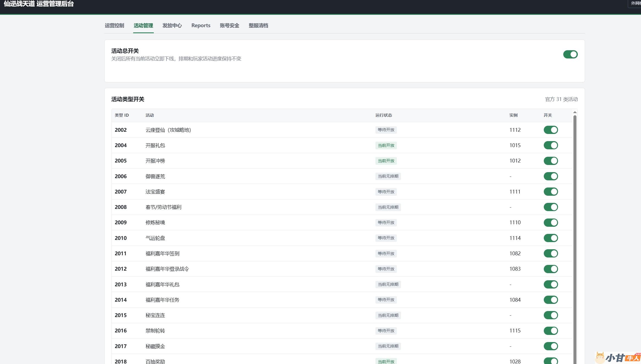
Task: Toggle the 春节/劳动节福利 switch
Action: [551, 207]
